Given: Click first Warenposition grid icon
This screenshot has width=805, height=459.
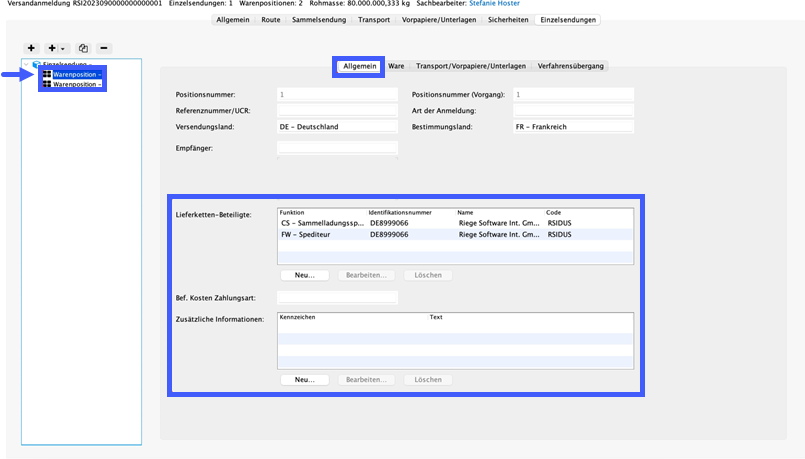Looking at the screenshot, I should [x=47, y=74].
